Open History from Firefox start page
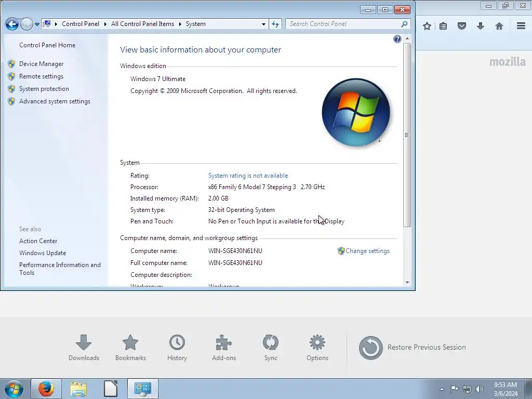The width and height of the screenshot is (532, 399). pyautogui.click(x=177, y=348)
